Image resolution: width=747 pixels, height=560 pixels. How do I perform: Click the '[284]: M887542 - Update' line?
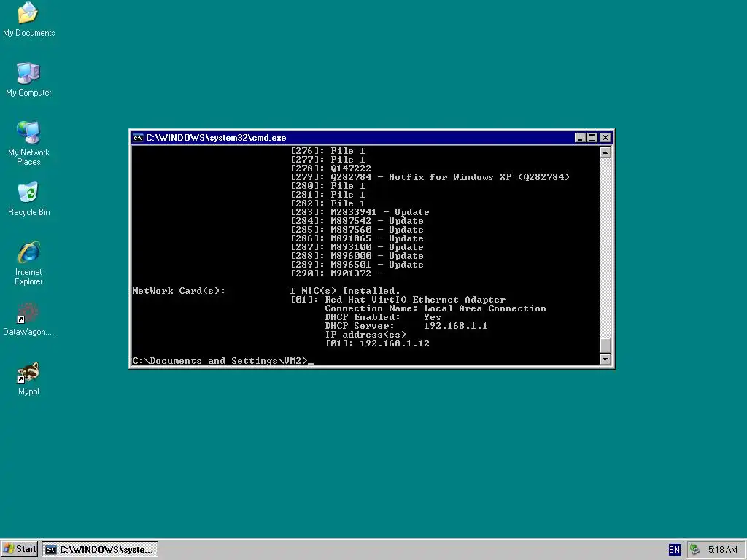coord(357,221)
